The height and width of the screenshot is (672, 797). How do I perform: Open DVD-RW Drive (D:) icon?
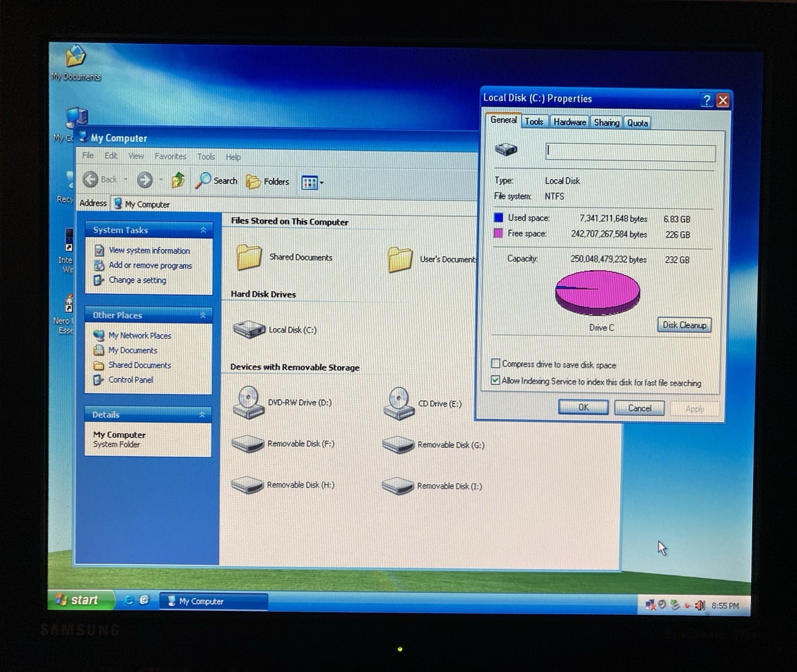pos(248,403)
